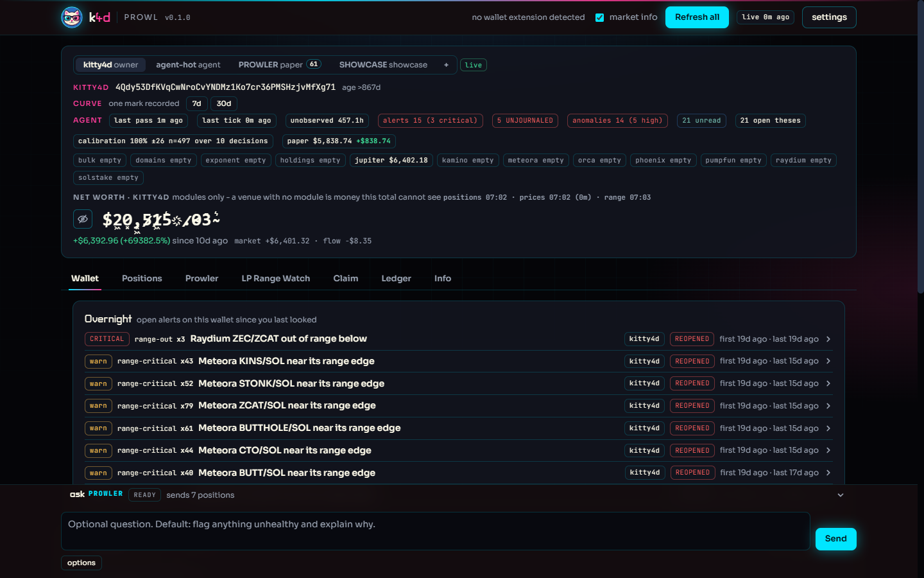Screen dimensions: 924x578
Task: Expand the Meteora CTO/SOL alert chevron
Action: [828, 450]
